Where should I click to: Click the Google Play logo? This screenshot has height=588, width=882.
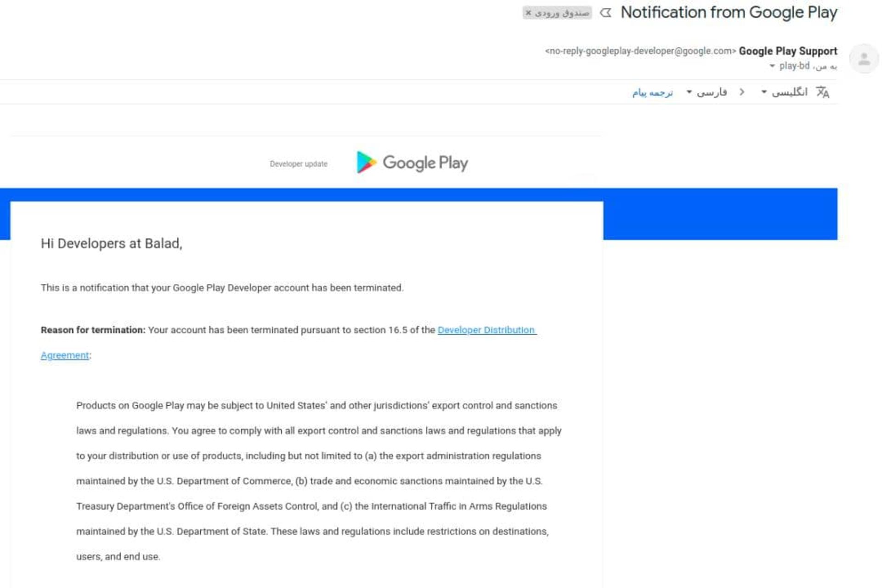(413, 163)
